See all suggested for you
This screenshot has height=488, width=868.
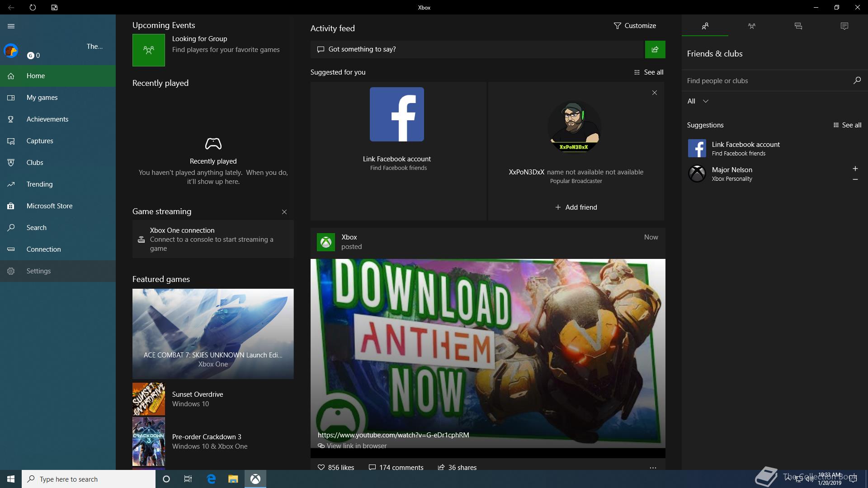[649, 72]
